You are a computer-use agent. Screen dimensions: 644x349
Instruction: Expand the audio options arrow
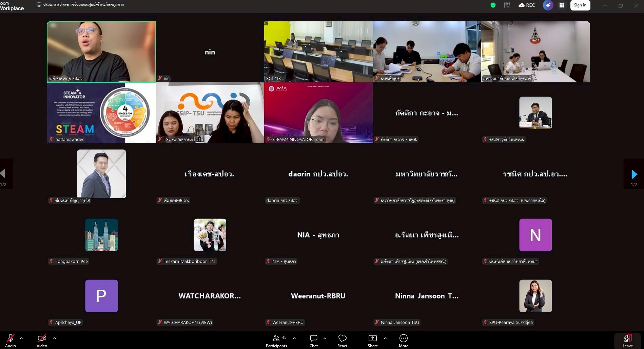click(x=21, y=338)
